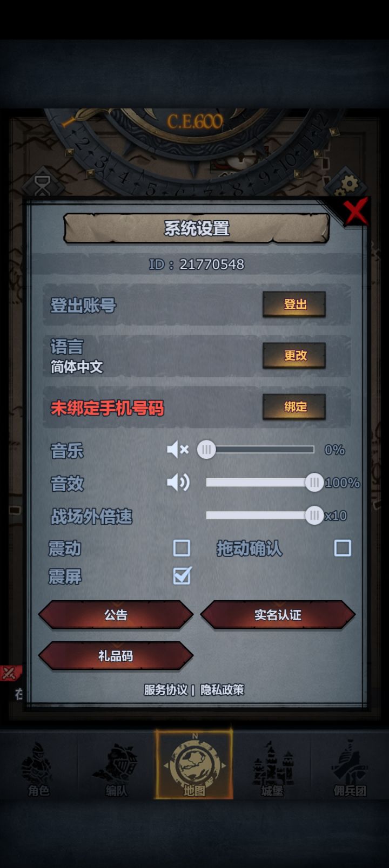Click 绑定 to bind phone number

294,406
